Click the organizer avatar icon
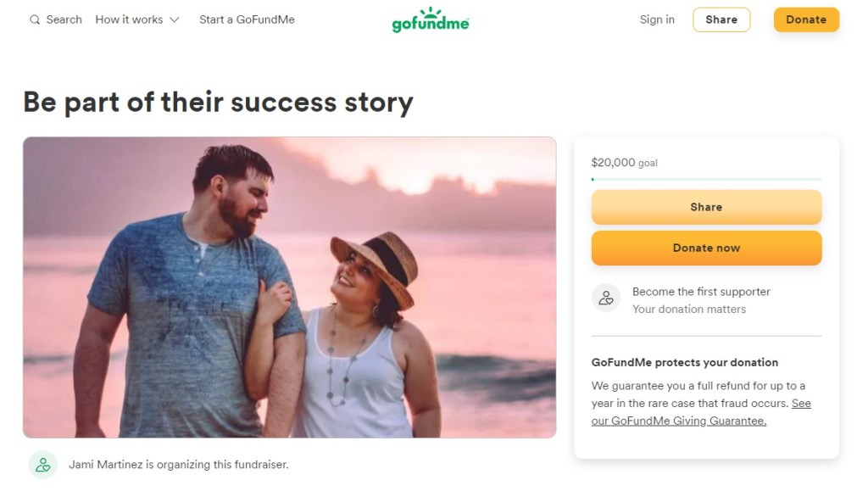The width and height of the screenshot is (868, 491). coord(42,464)
